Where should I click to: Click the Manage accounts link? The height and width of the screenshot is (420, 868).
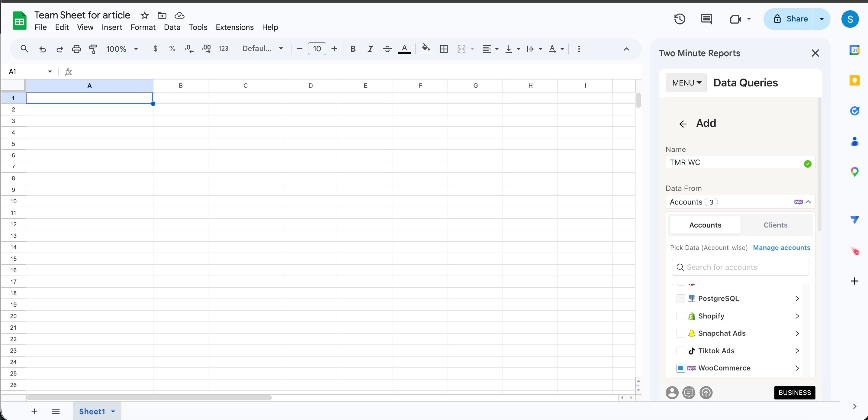click(782, 247)
